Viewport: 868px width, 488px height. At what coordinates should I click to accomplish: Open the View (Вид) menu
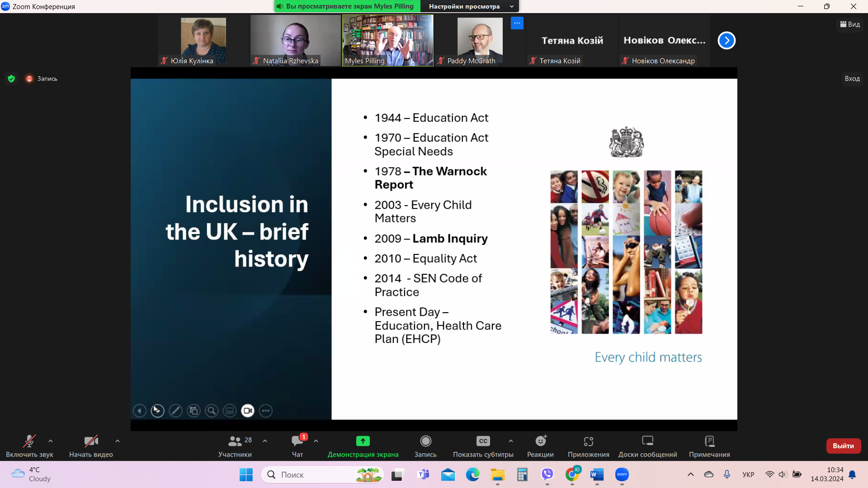(x=850, y=24)
